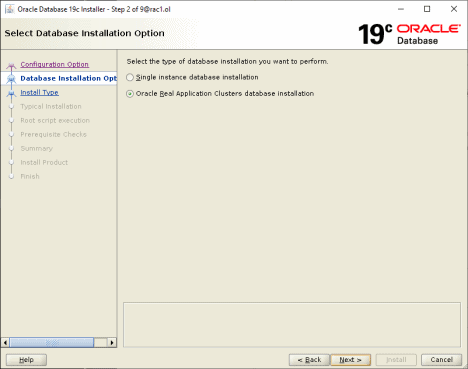Proceed with the Next button

(350, 360)
